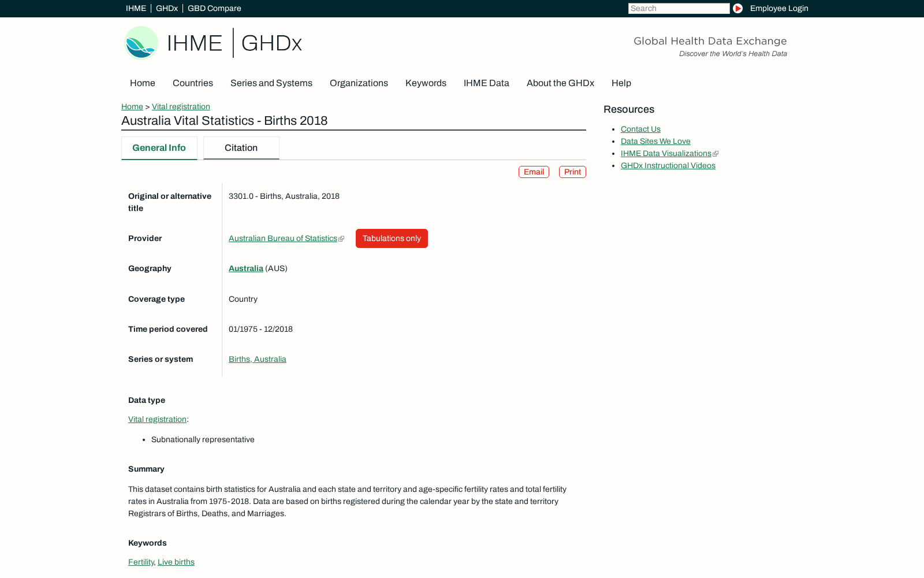Viewport: 924px width, 578px height.
Task: Open Employee Login link
Action: coord(779,8)
